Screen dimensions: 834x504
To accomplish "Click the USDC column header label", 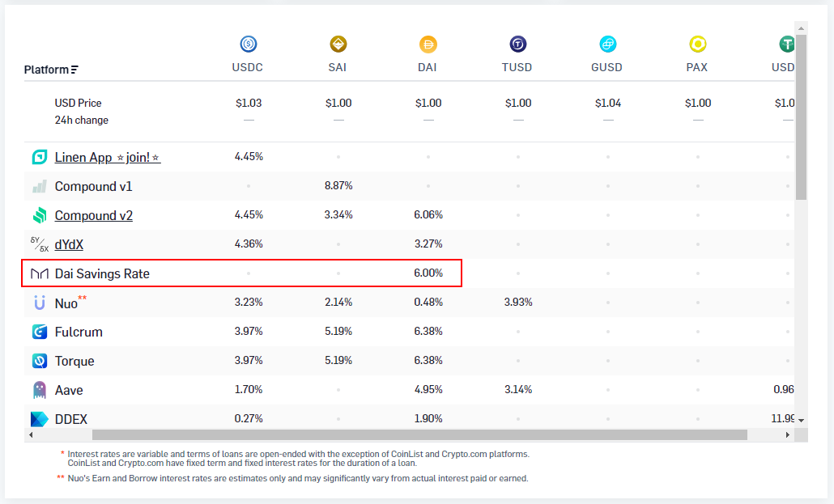I will 247,67.
